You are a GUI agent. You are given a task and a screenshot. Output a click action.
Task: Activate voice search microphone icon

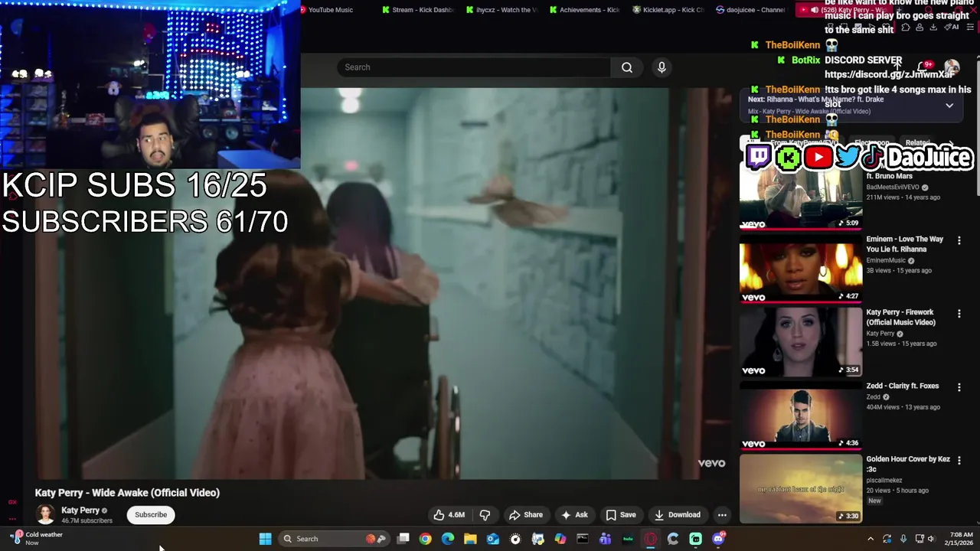[661, 67]
